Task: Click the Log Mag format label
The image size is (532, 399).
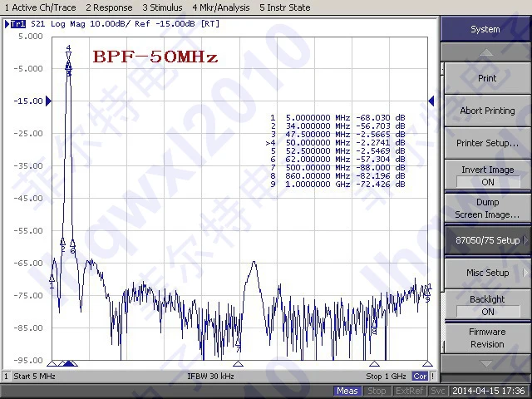Action: coord(68,24)
